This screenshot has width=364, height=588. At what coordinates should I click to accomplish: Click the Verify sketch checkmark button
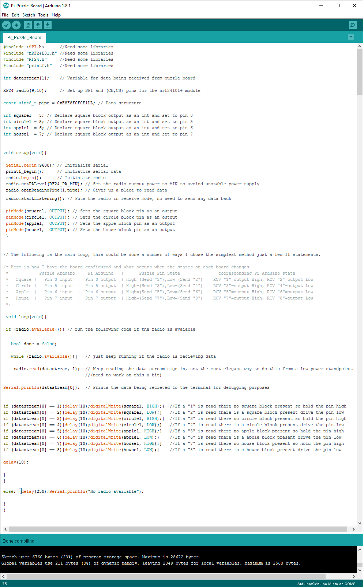[x=7, y=25]
